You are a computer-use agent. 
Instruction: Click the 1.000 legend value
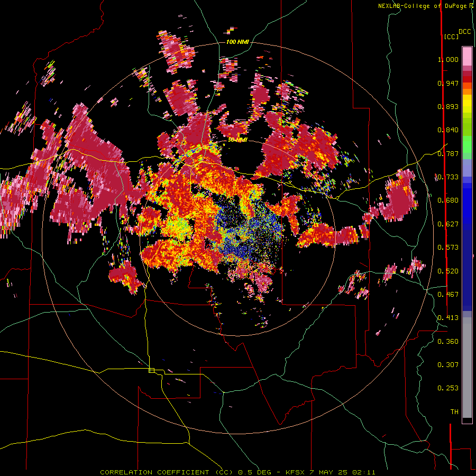pos(448,59)
